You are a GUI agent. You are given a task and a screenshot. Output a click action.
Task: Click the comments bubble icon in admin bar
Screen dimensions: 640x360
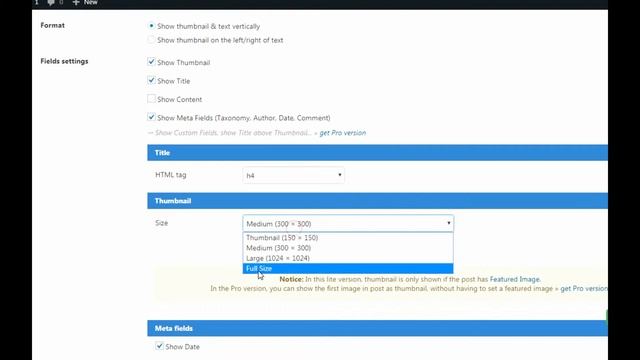coord(51,2)
